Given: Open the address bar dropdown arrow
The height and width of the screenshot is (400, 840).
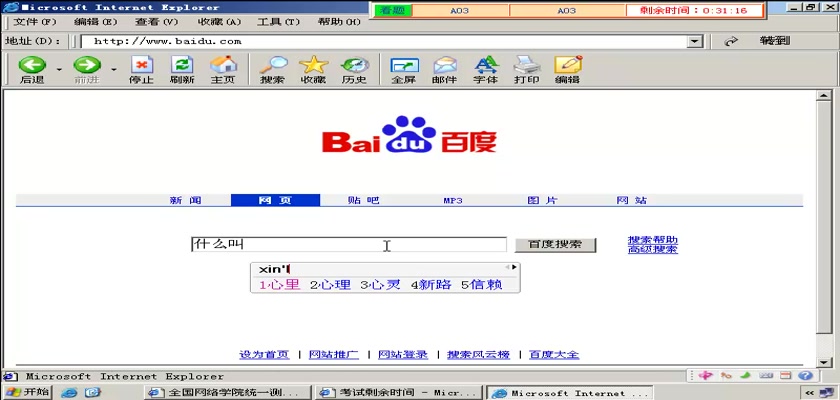Looking at the screenshot, I should click(x=695, y=41).
